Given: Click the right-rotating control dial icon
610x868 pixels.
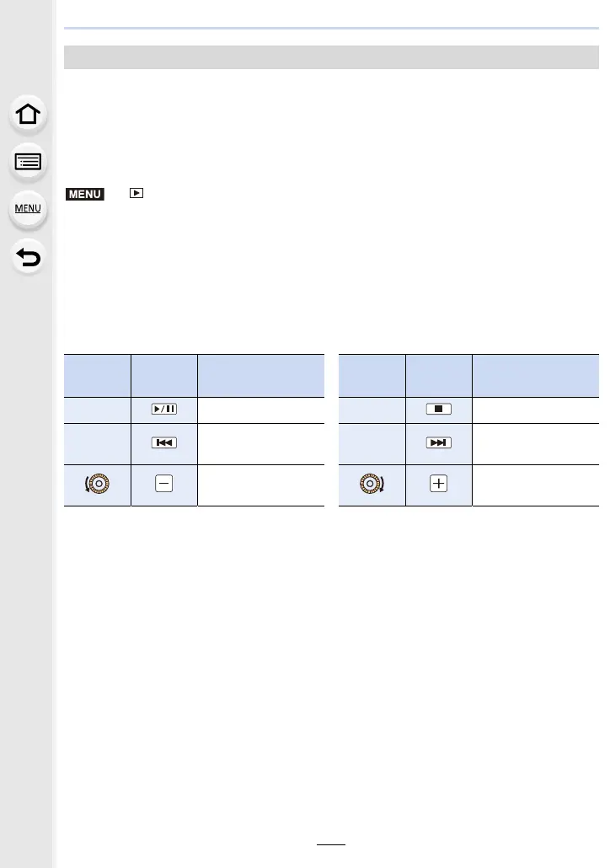Looking at the screenshot, I should pyautogui.click(x=372, y=485).
